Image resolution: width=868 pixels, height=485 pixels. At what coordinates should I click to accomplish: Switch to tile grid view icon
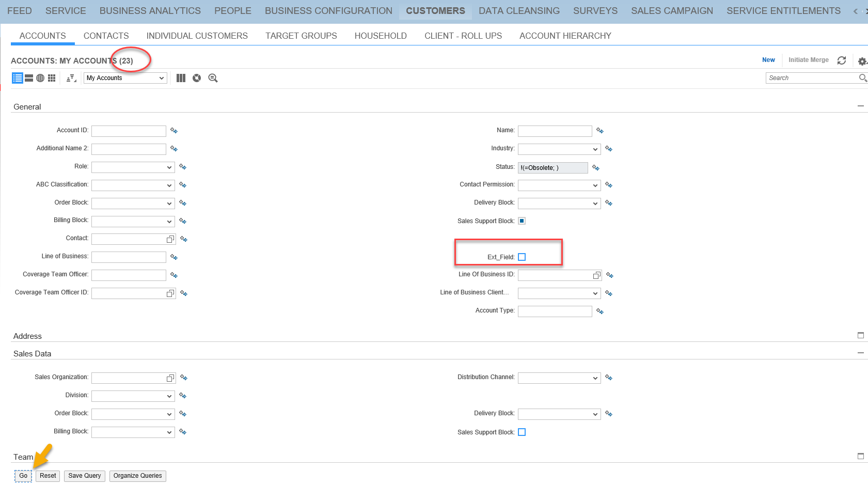52,78
